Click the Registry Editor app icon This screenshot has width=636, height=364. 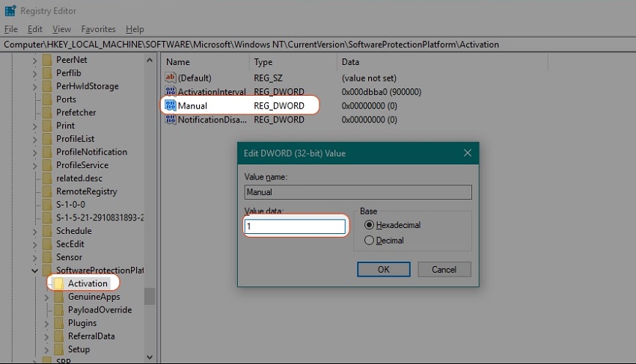[x=10, y=10]
